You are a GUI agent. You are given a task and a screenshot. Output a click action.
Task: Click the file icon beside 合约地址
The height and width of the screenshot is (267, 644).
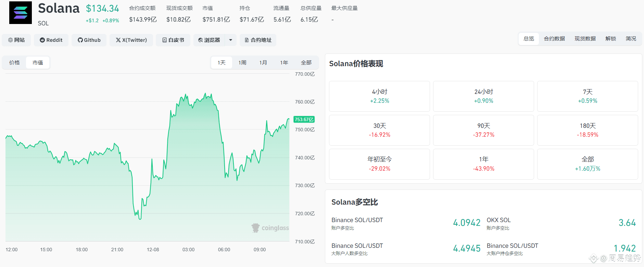coord(247,40)
